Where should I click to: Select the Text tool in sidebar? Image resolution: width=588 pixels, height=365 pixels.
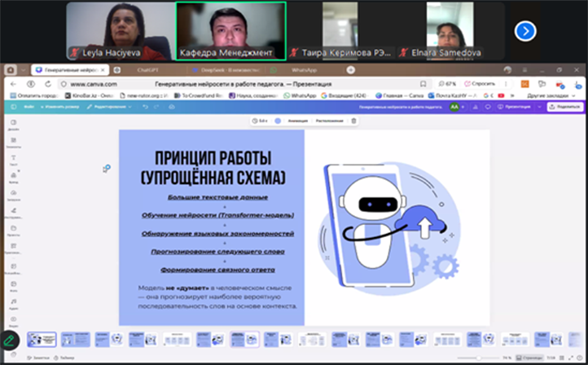coord(14,160)
